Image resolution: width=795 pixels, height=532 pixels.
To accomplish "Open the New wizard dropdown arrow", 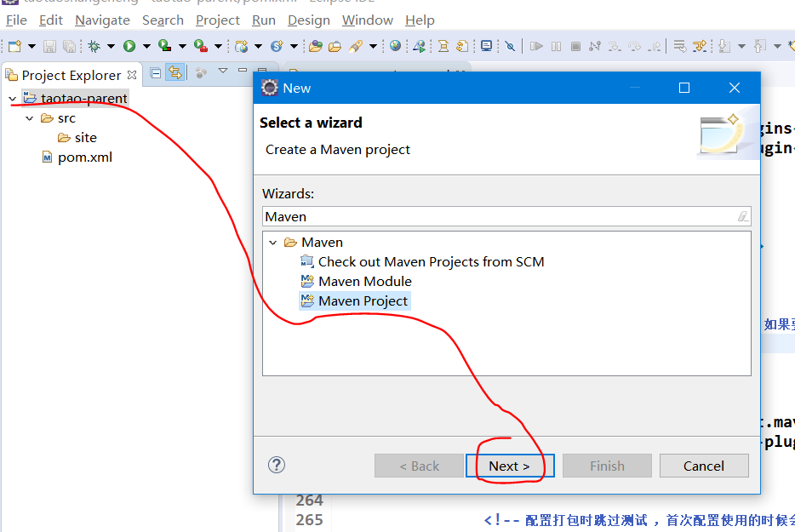I will (x=31, y=46).
